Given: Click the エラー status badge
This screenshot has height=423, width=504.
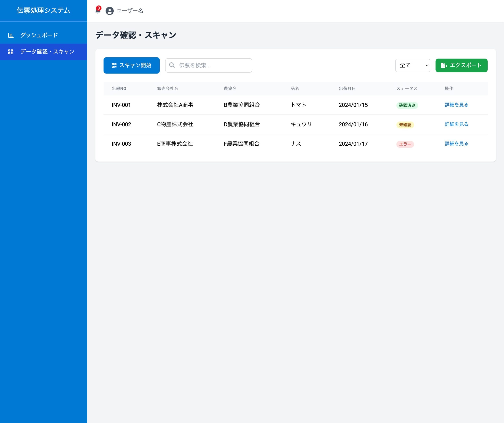Looking at the screenshot, I should pos(405,144).
